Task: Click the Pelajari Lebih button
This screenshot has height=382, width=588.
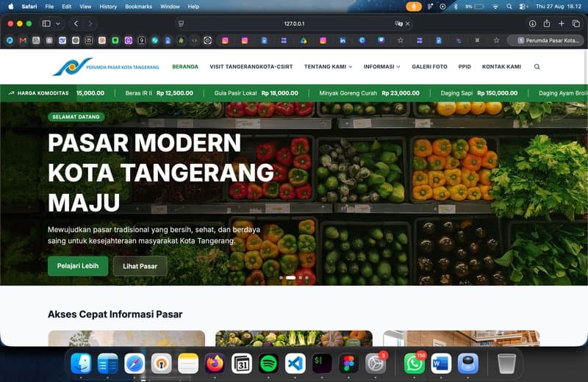Action: tap(78, 266)
